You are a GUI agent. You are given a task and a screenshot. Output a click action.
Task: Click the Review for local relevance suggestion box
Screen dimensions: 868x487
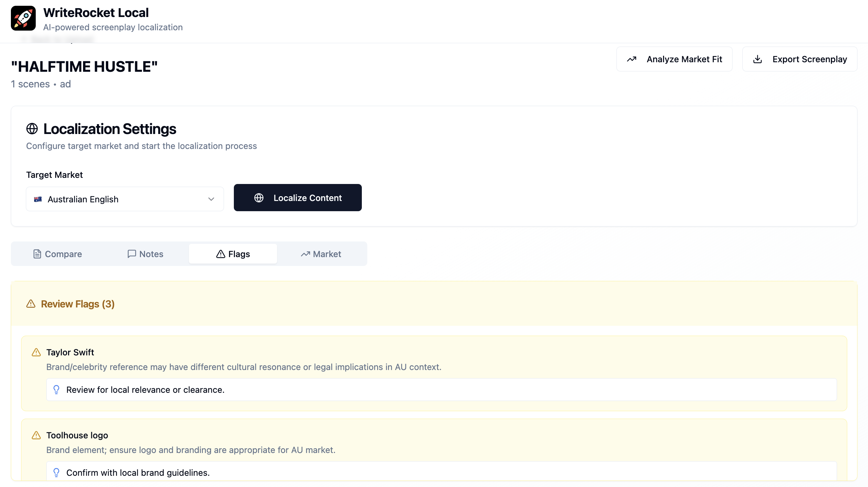point(441,390)
